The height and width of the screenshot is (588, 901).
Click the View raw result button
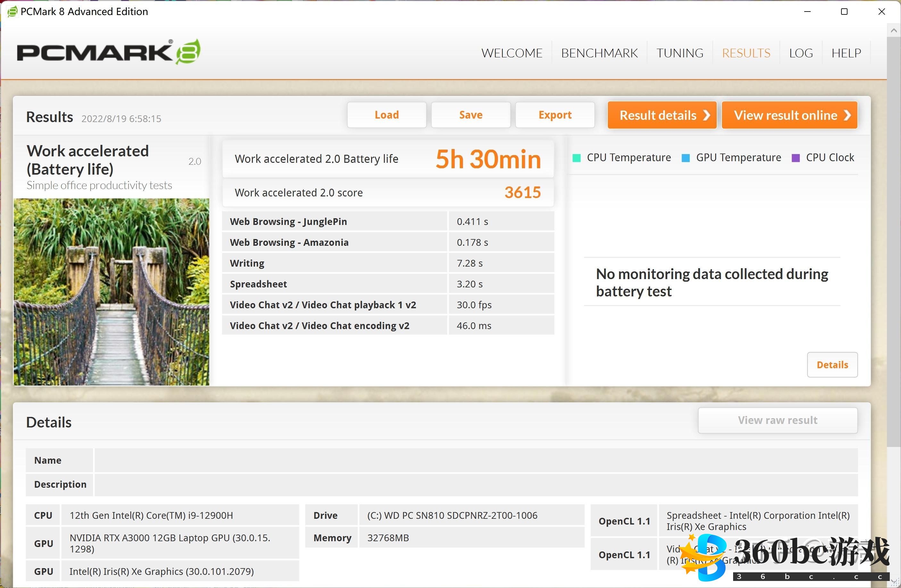click(778, 420)
